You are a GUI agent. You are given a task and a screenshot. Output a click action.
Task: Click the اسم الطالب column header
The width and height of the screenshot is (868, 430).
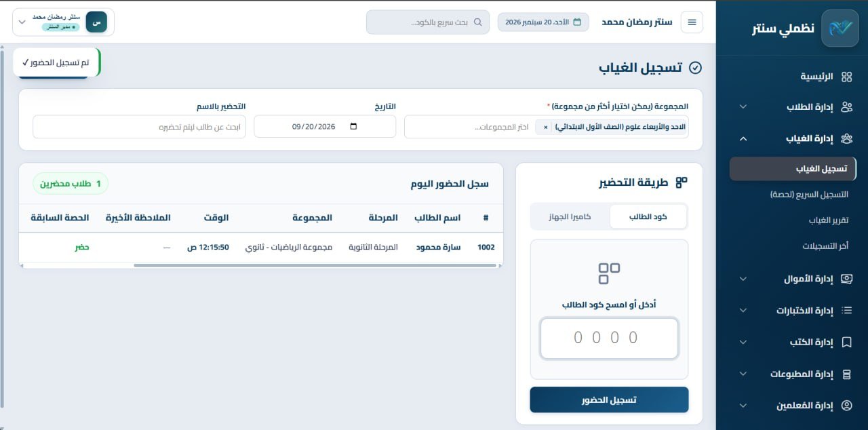(437, 218)
